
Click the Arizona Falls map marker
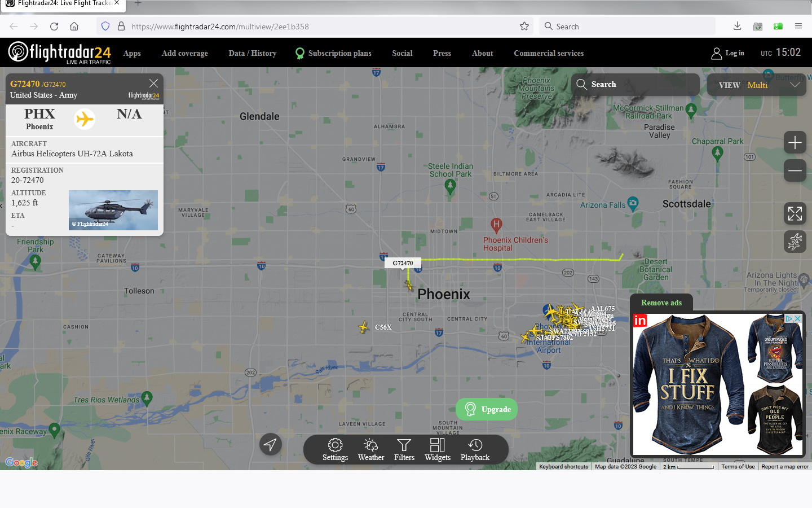point(633,204)
